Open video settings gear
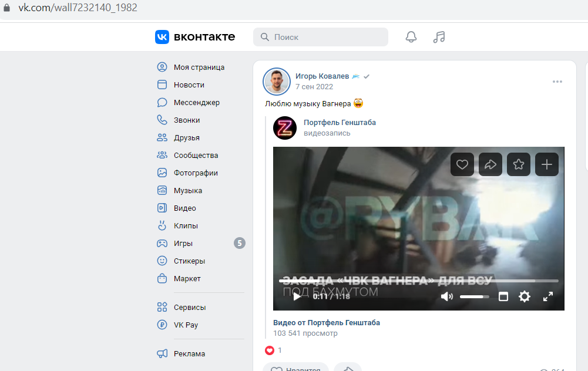The height and width of the screenshot is (371, 588). (524, 297)
